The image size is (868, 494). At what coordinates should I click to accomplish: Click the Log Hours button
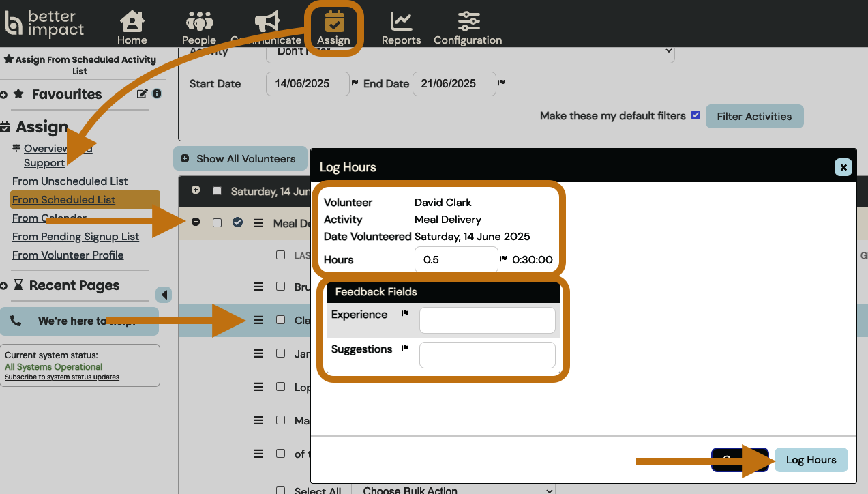[x=811, y=460]
